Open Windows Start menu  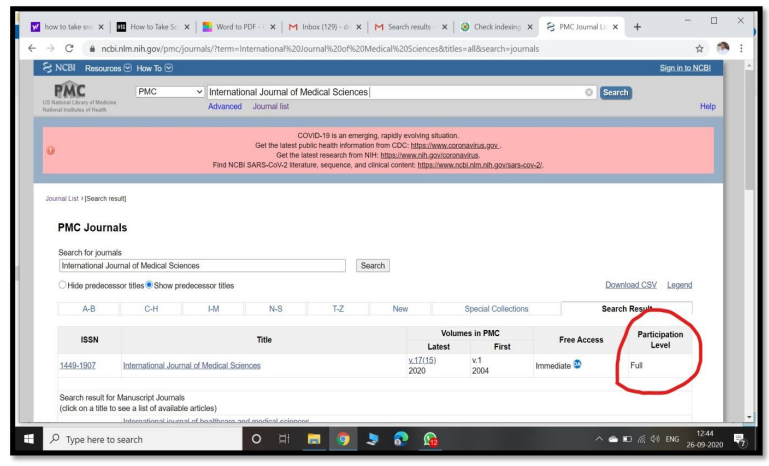tap(27, 438)
